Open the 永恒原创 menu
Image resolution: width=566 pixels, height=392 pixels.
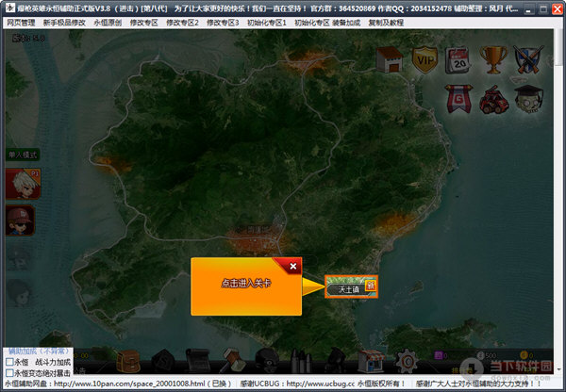point(108,23)
